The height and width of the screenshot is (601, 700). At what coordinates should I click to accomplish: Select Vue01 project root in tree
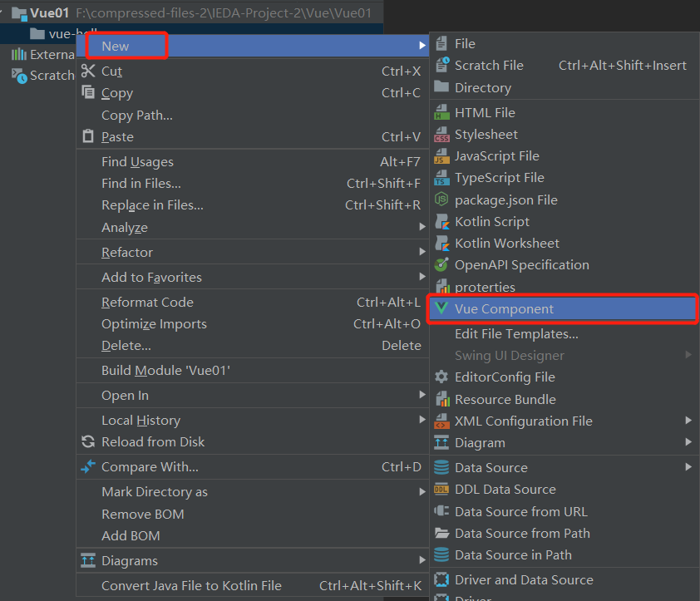click(x=50, y=13)
